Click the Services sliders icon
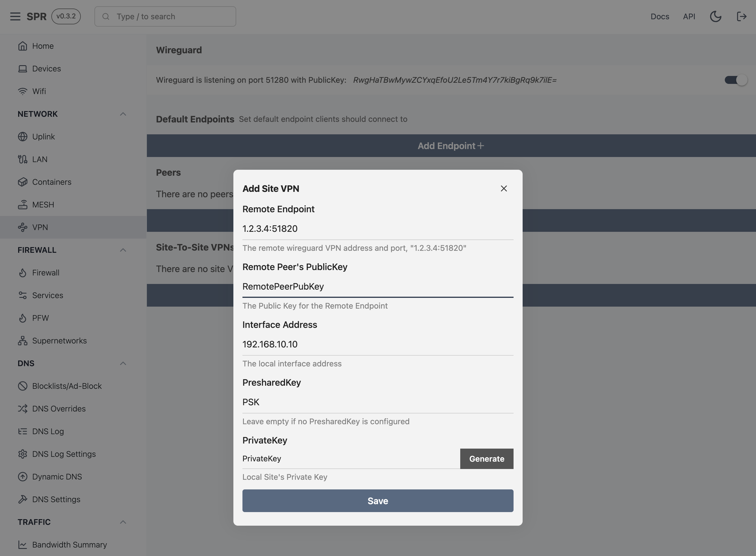Viewport: 756px width, 556px height. 23,295
